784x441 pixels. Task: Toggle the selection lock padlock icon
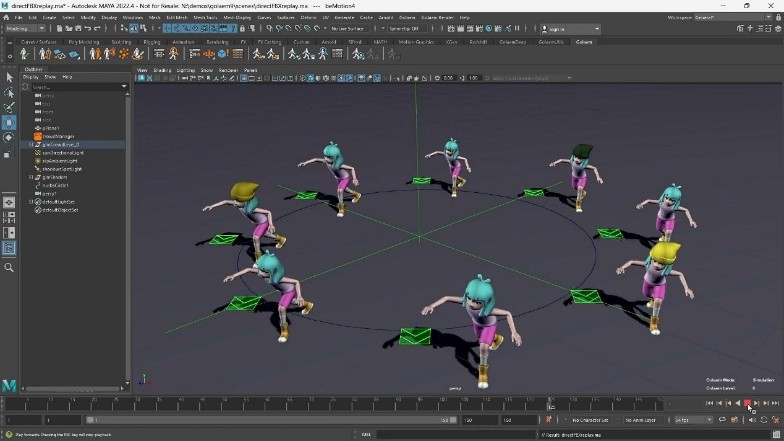[x=242, y=28]
